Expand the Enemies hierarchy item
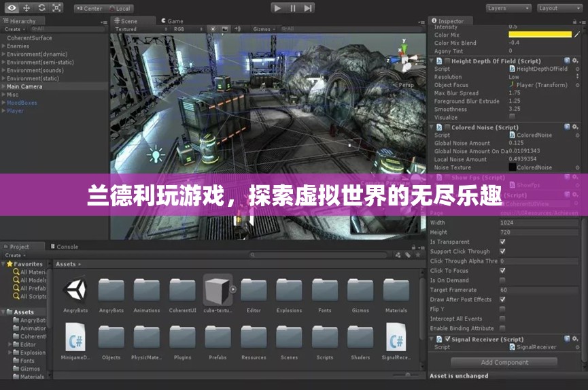The image size is (588, 390). coord(3,46)
